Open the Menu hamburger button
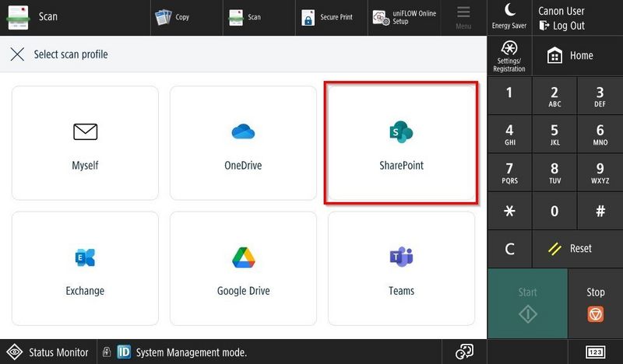The height and width of the screenshot is (364, 623). coord(463,17)
